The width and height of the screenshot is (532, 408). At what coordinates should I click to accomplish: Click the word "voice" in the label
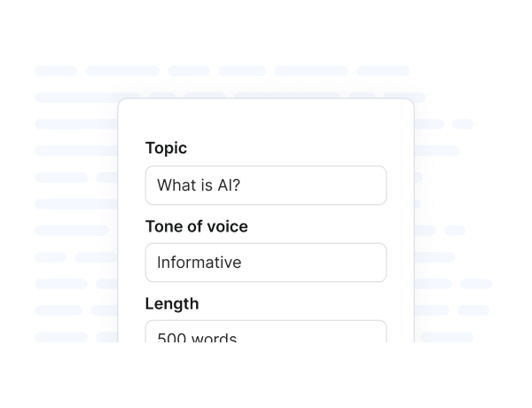point(228,226)
